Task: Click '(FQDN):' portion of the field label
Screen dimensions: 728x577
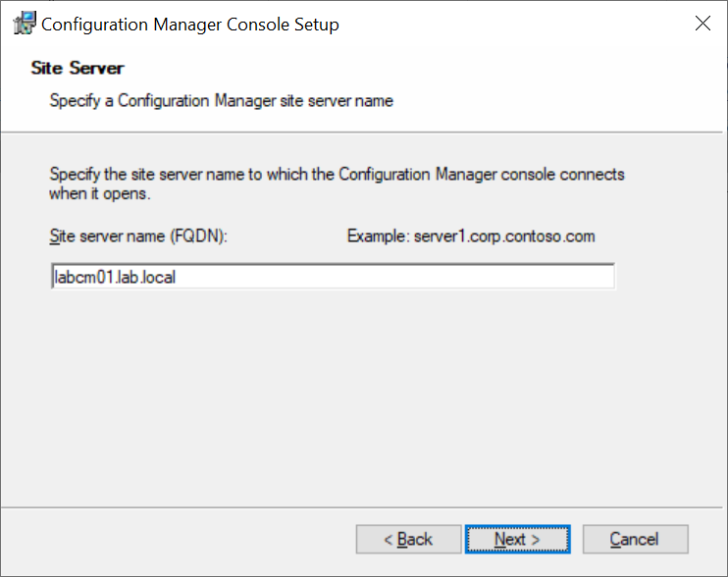Action: click(x=199, y=236)
